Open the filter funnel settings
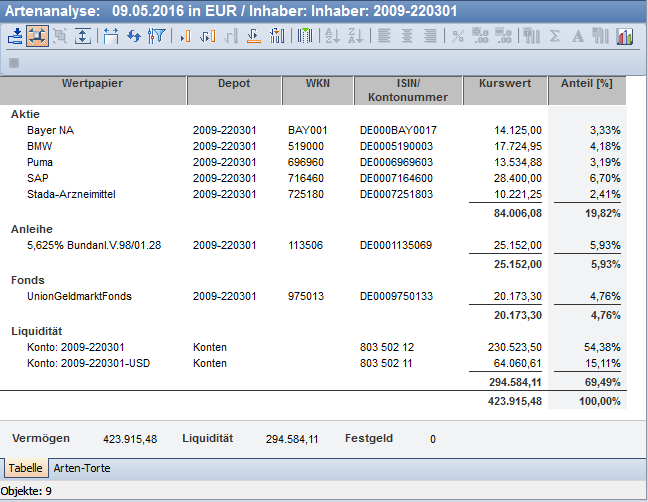The height and width of the screenshot is (502, 648). [156, 36]
